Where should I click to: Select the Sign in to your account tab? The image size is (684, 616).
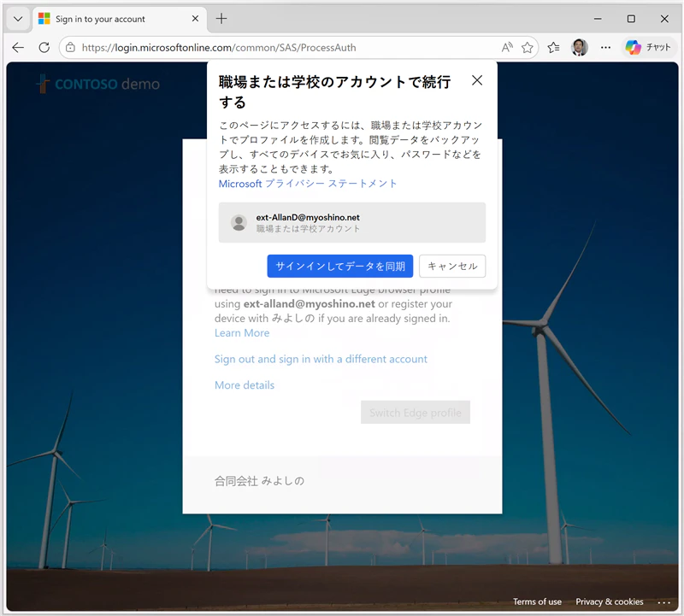coord(118,19)
